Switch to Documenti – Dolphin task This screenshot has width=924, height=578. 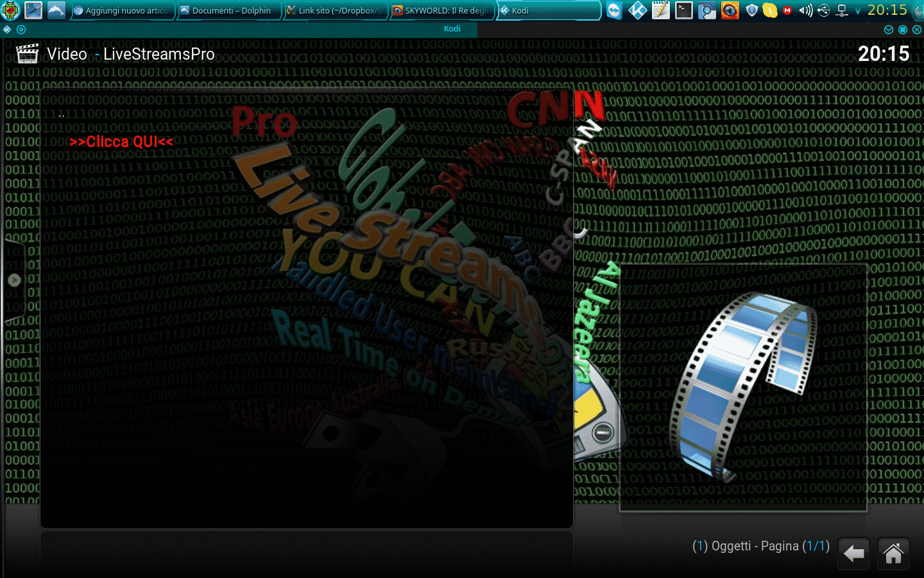(x=228, y=10)
